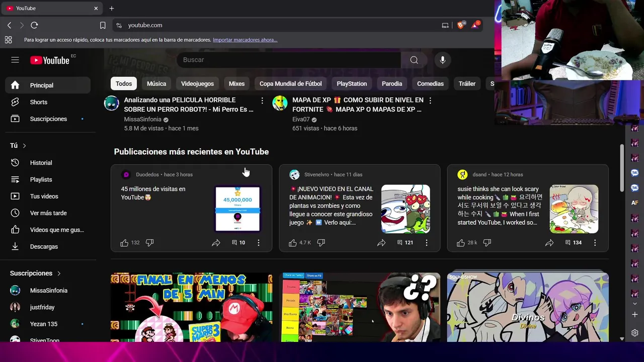Dislike the Duodedos post
644x362 pixels.
[x=149, y=242]
